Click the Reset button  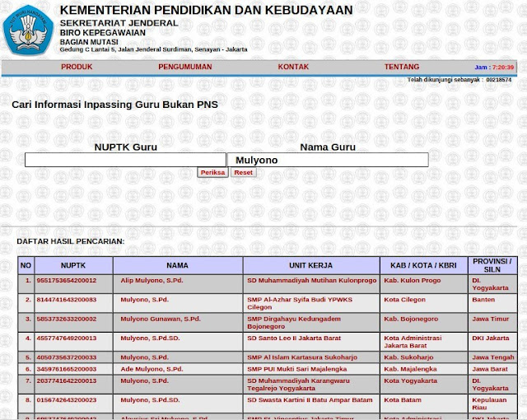click(x=244, y=172)
